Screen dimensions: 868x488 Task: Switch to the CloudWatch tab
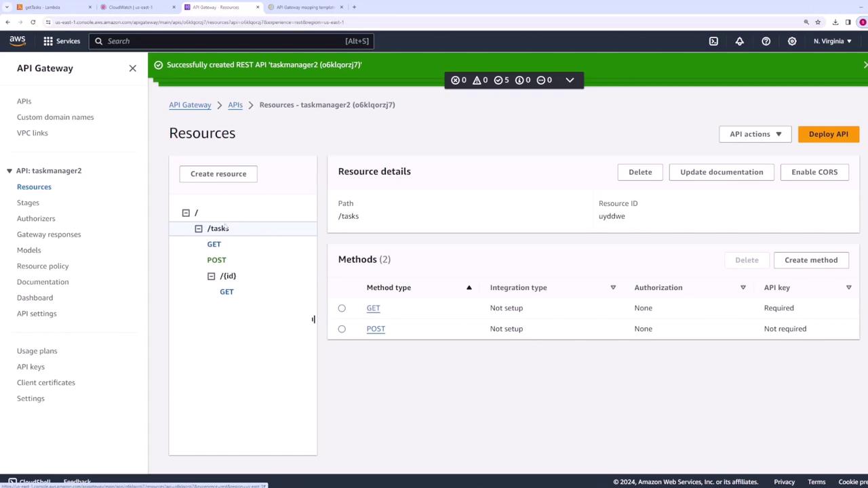(x=136, y=7)
